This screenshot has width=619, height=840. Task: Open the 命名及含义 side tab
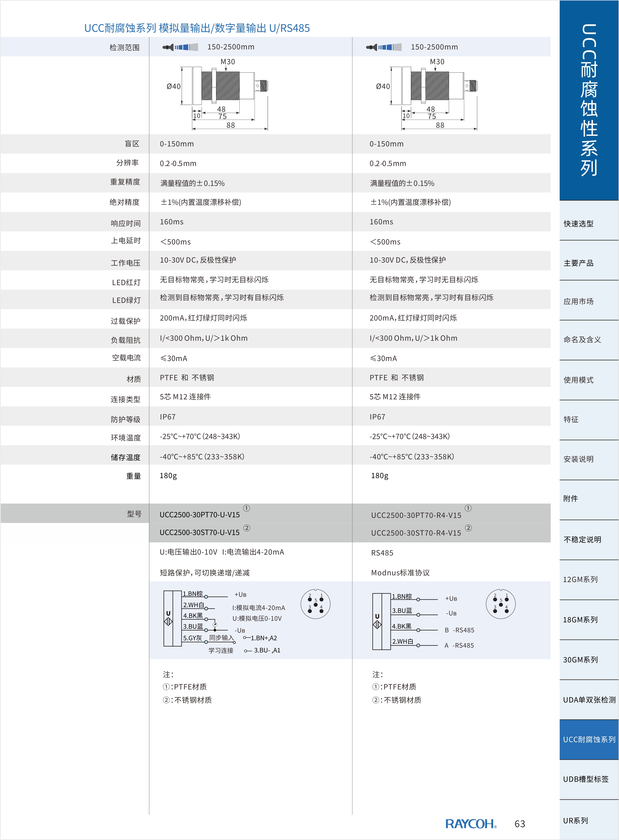point(589,340)
